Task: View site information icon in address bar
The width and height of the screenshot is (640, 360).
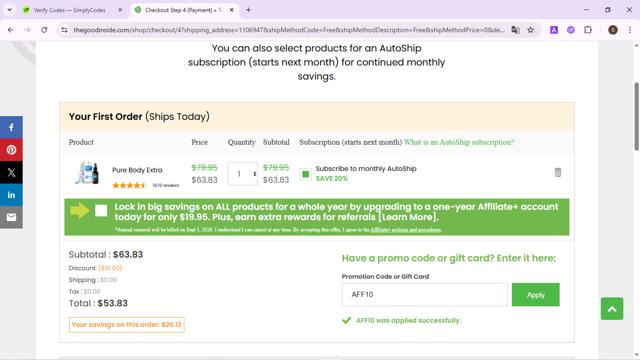Action: (64, 30)
